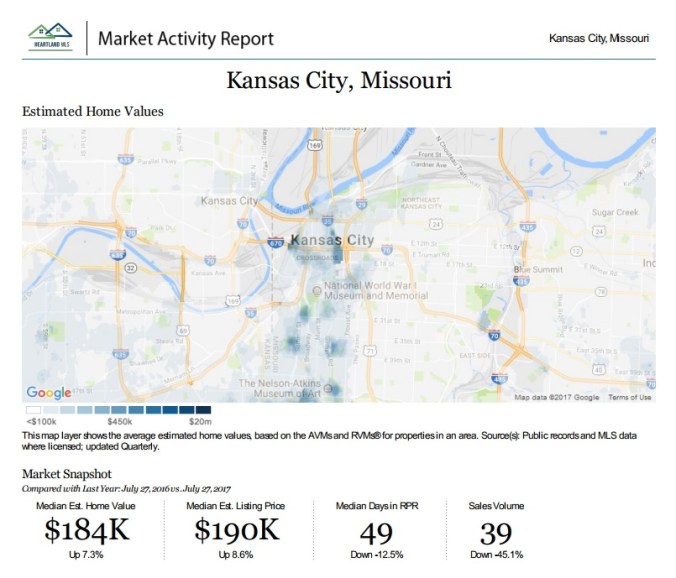This screenshot has height=578, width=676.
Task: Click the route 40 highway shield
Action: click(598, 369)
